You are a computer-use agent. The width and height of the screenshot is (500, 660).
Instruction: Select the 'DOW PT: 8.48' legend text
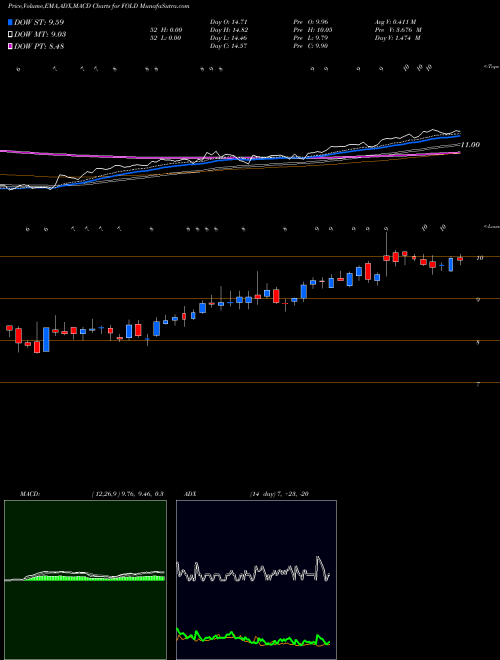point(39,46)
